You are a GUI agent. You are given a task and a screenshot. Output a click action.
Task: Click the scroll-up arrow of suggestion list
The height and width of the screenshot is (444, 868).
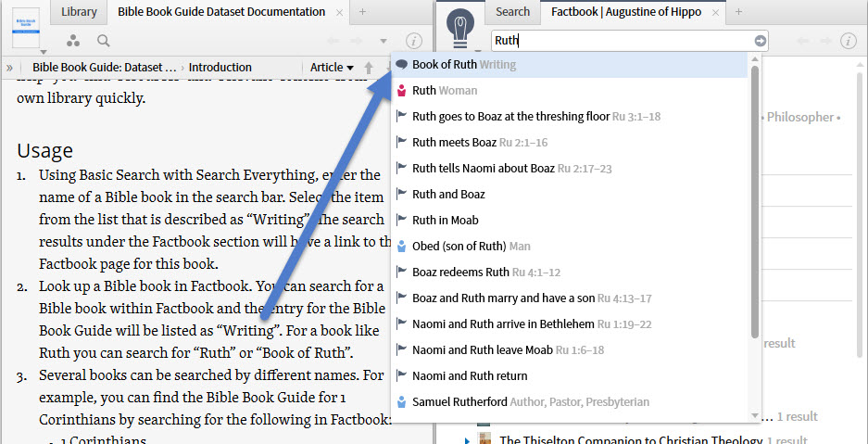click(754, 58)
